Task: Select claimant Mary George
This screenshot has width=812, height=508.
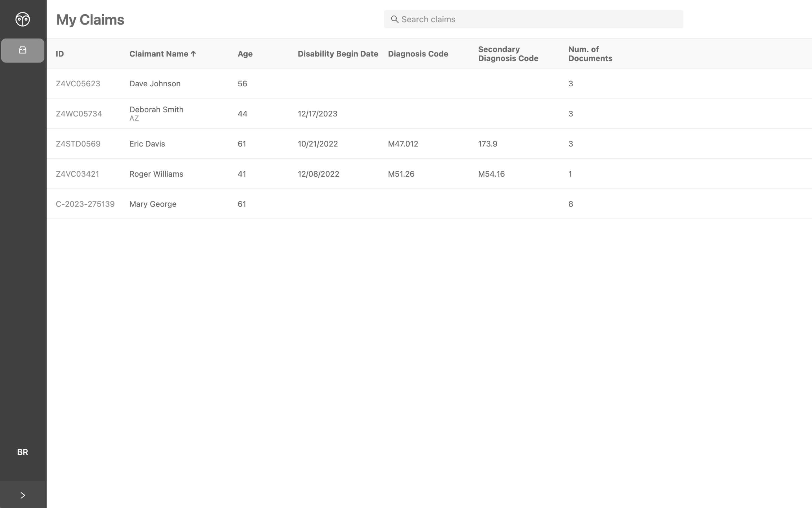Action: [x=153, y=204]
